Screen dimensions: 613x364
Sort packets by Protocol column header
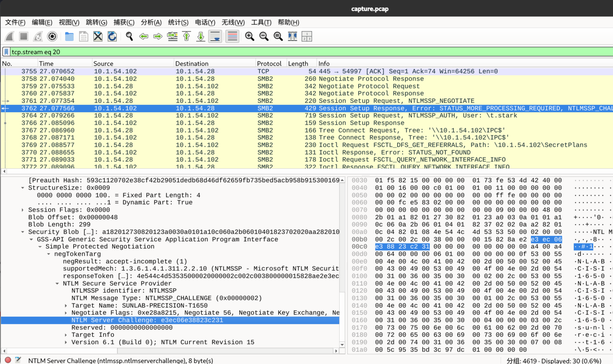(x=269, y=64)
